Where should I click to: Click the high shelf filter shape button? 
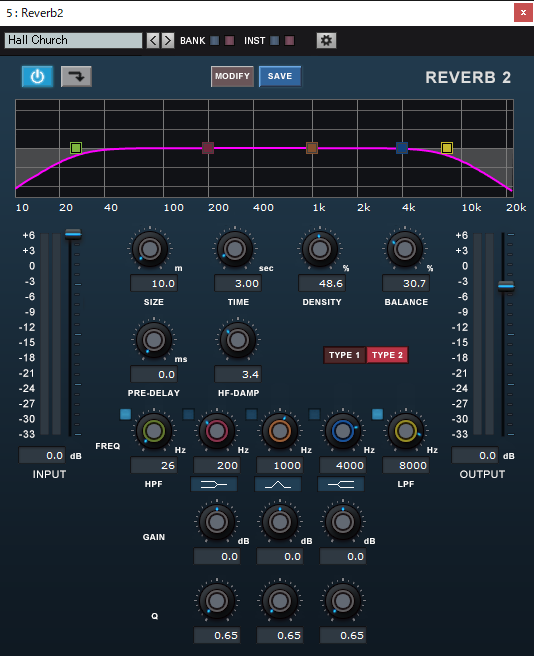[341, 484]
